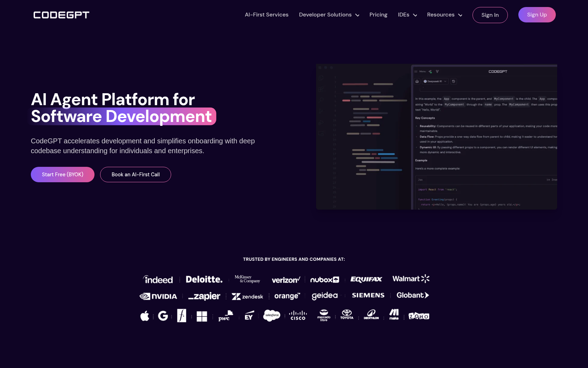Select Book an AI-First Call
588x368 pixels.
coord(135,175)
